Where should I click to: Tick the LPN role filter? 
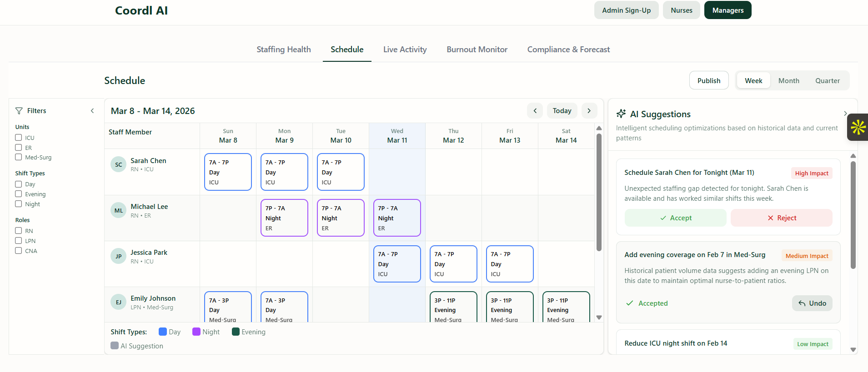coord(19,241)
